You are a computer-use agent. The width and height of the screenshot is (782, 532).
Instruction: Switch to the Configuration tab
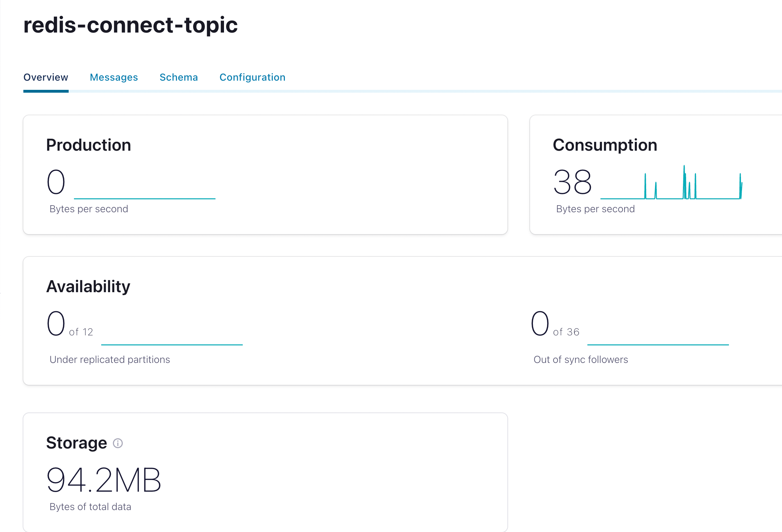point(252,77)
